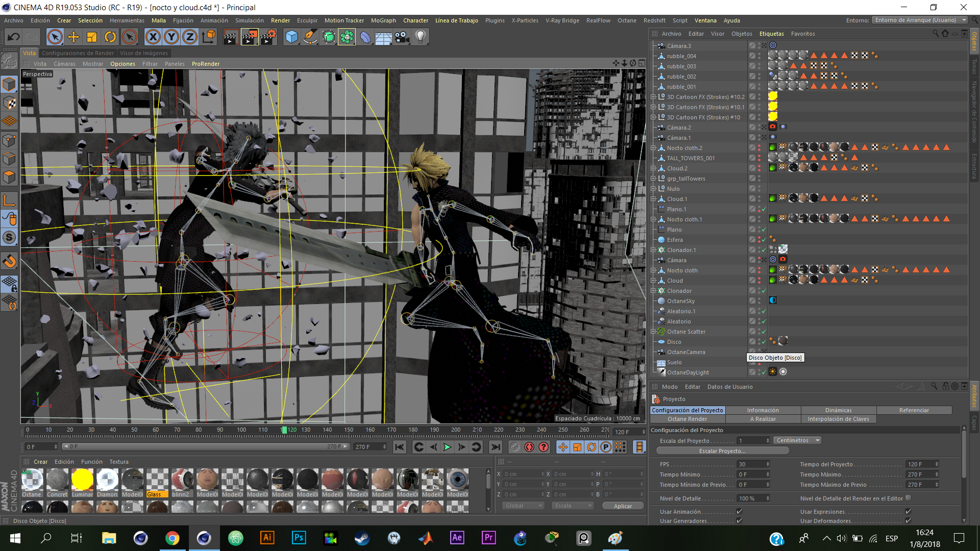Toggle the Usar Animación checkbox
The image size is (980, 551).
739,511
